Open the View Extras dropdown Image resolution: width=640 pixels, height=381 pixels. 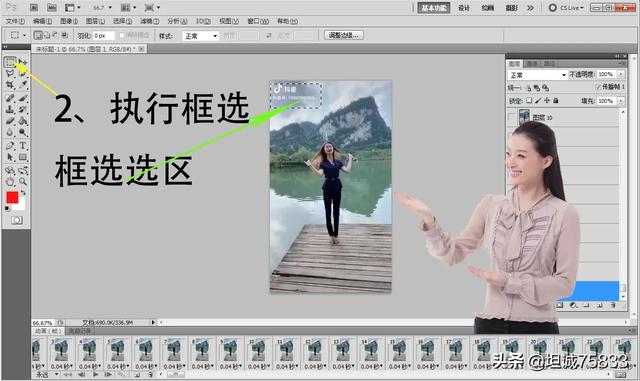click(73, 7)
